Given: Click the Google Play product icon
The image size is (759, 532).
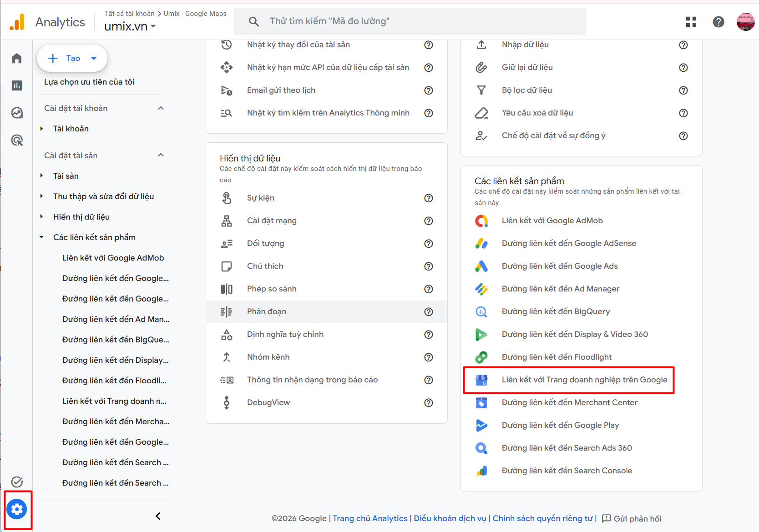Looking at the screenshot, I should 481,426.
